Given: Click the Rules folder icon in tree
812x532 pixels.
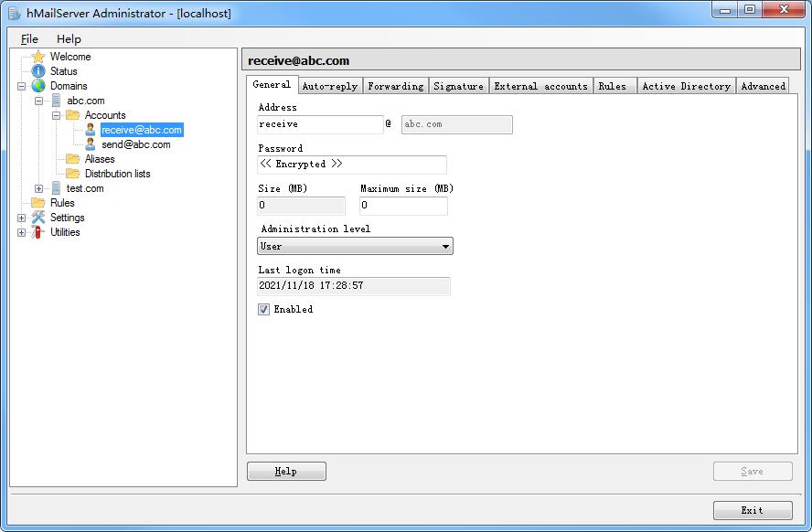Looking at the screenshot, I should click(x=38, y=202).
